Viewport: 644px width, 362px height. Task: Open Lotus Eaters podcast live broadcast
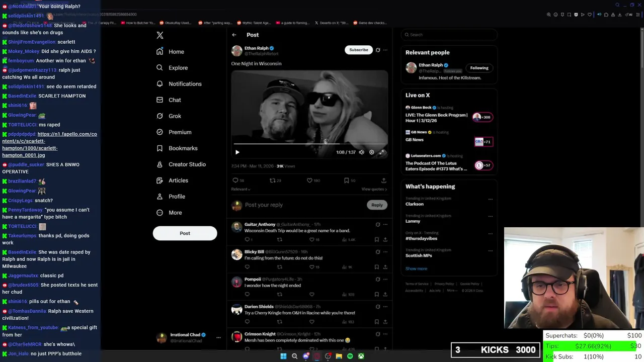coord(449,163)
